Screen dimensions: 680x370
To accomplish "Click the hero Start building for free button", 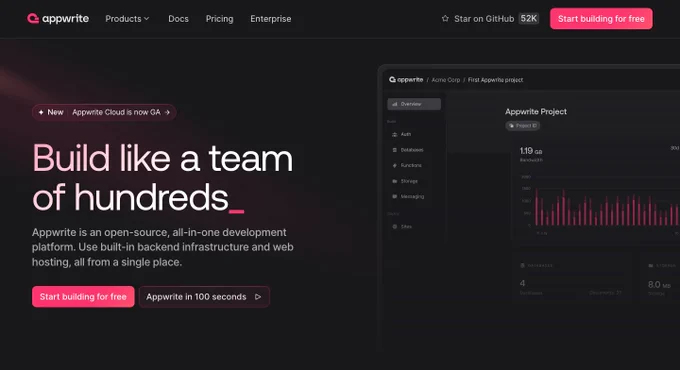I will [83, 297].
